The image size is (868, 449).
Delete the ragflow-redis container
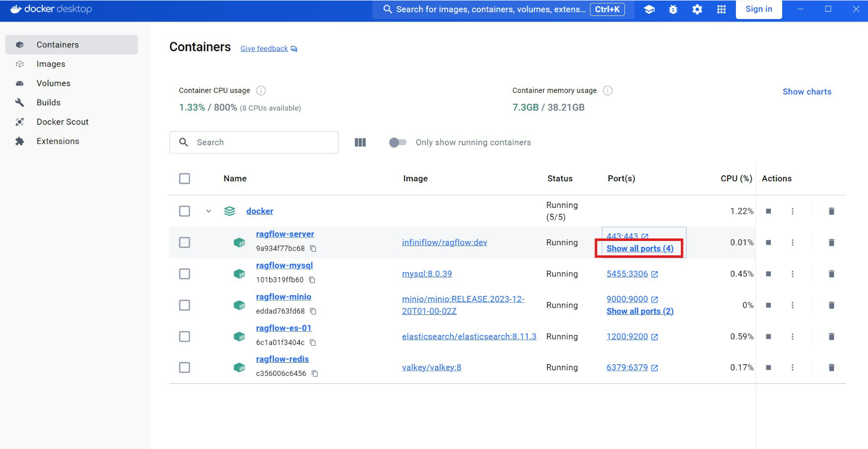pos(832,367)
